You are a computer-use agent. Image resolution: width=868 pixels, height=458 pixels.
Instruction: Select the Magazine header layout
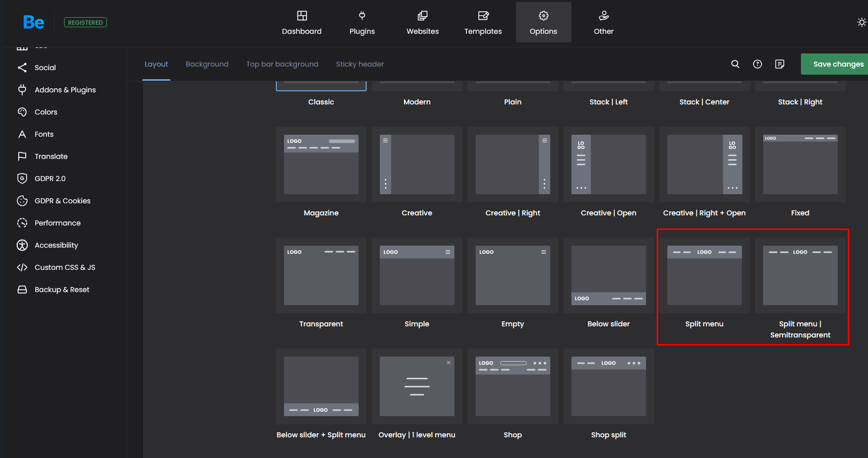coord(321,164)
